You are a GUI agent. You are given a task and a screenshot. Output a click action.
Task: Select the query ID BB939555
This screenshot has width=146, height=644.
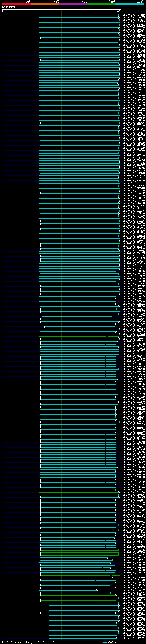click(8, 8)
